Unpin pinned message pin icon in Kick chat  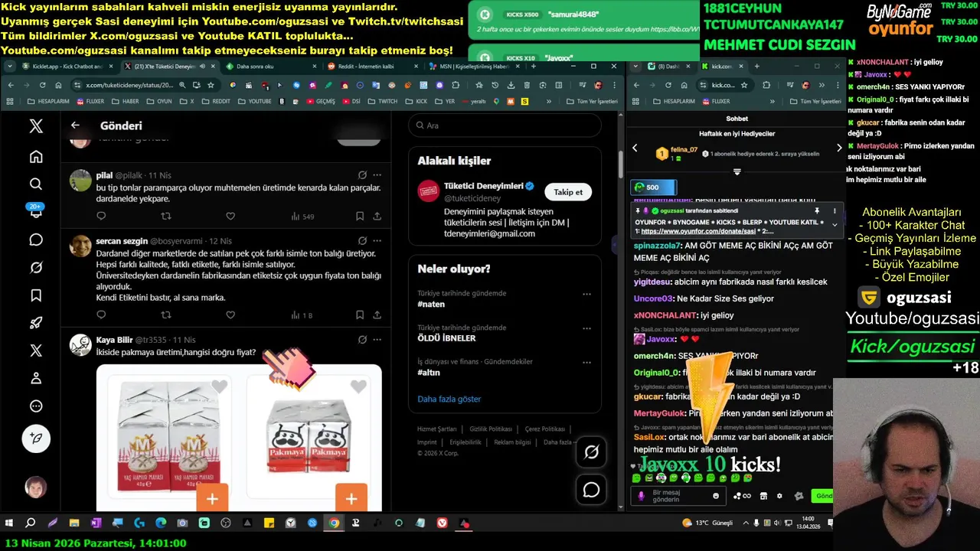[817, 211]
